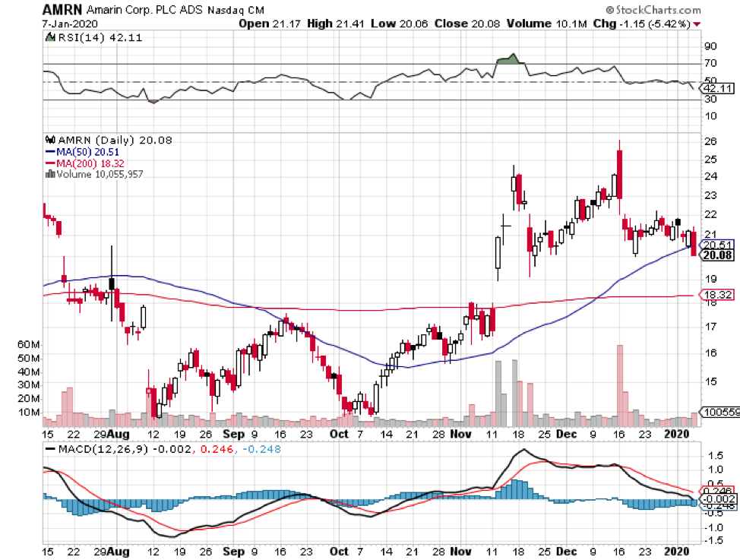Click the 100559 volume tag on right axis
Image resolution: width=740 pixels, height=560 pixels.
pyautogui.click(x=721, y=412)
